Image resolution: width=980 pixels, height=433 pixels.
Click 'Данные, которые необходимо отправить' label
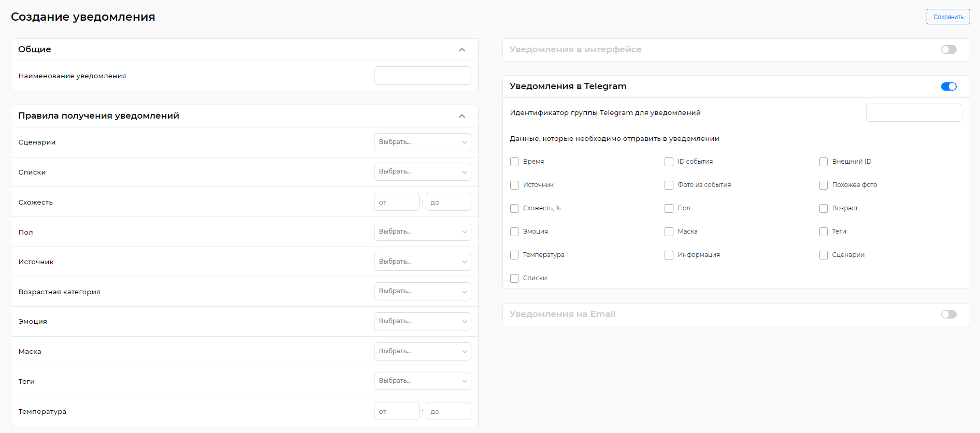coord(614,138)
